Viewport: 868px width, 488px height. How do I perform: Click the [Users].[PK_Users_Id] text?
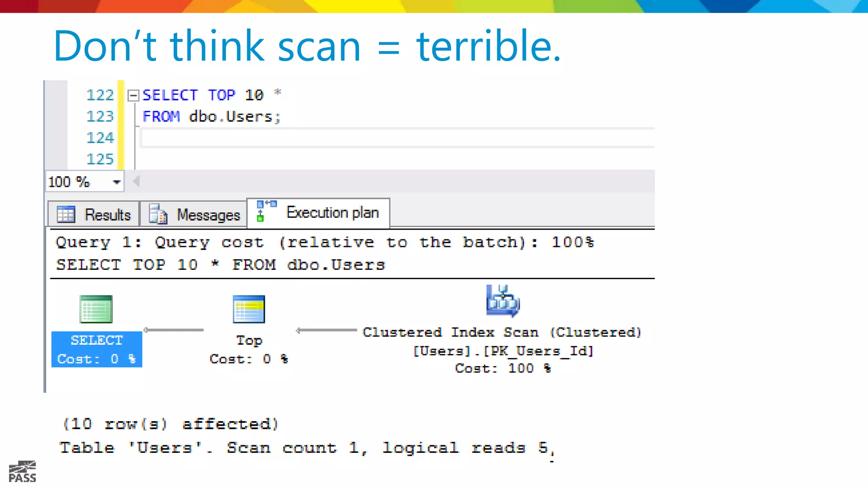[503, 351]
